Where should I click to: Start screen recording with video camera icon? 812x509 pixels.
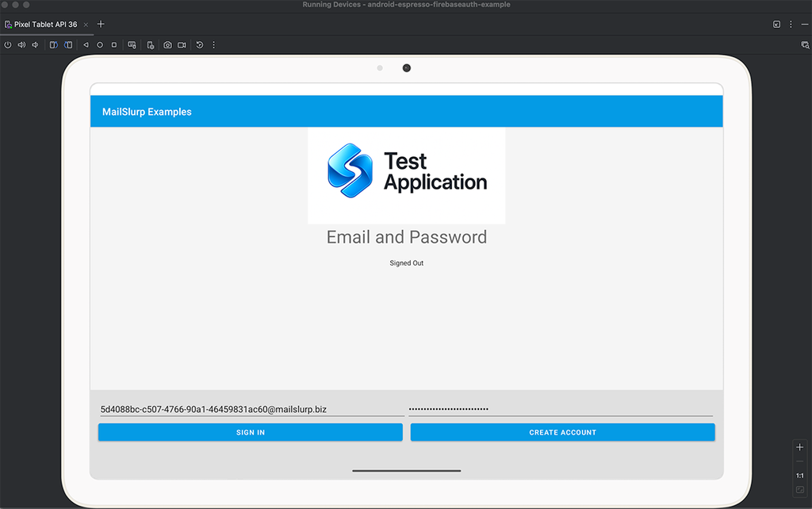182,45
